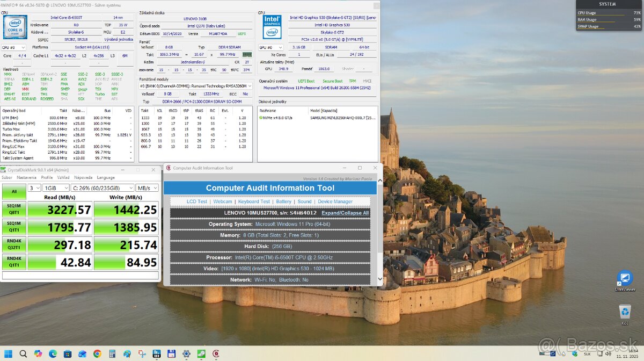644x361 pixels.
Task: Open Snipping Tool from the taskbar
Action: 142,353
